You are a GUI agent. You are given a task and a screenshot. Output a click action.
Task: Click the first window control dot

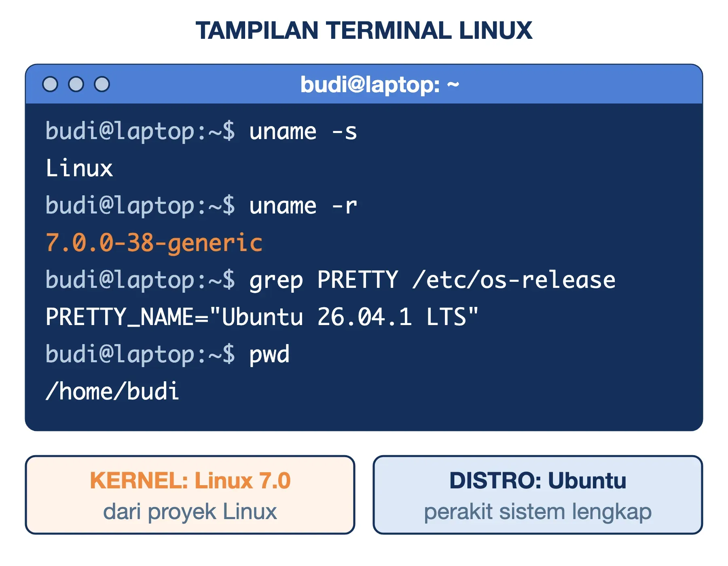tap(50, 84)
